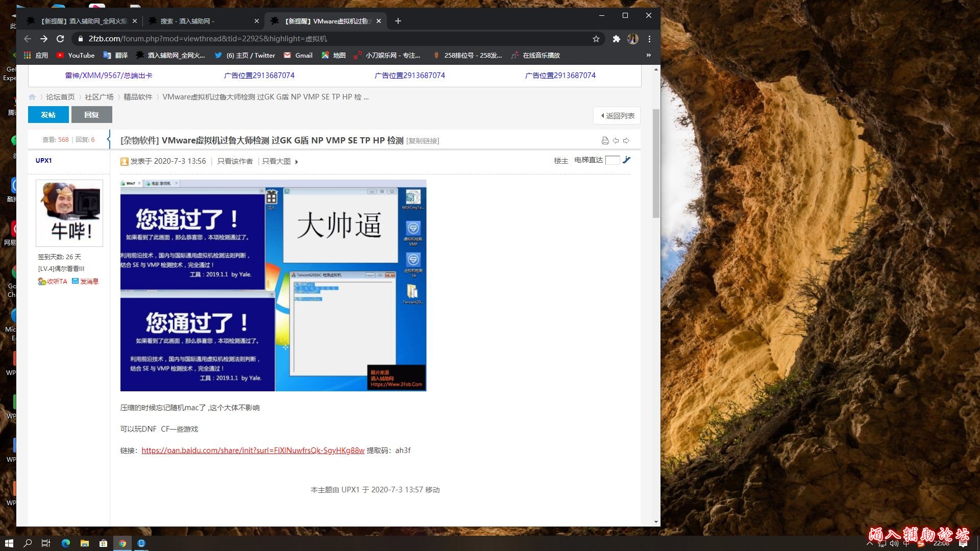
Task: Click the 电梯直达 floor number input box
Action: point(612,160)
